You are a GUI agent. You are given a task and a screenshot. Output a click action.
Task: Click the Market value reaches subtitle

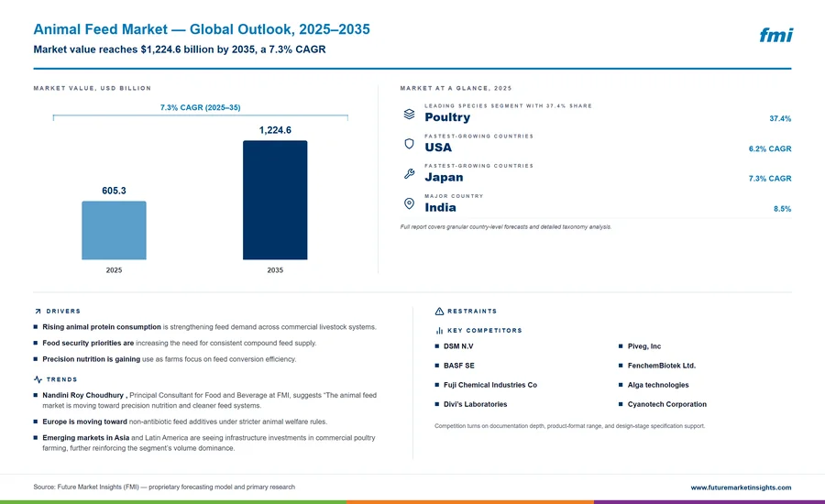[180, 49]
